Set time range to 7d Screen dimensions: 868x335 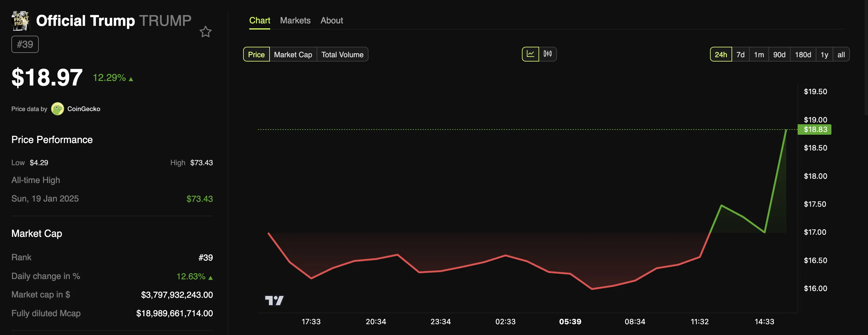tap(740, 55)
